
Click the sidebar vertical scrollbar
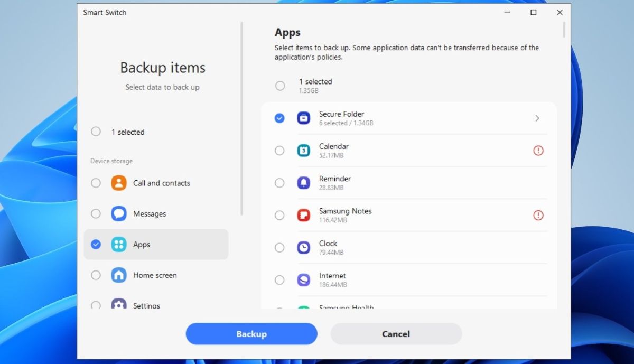[242, 118]
